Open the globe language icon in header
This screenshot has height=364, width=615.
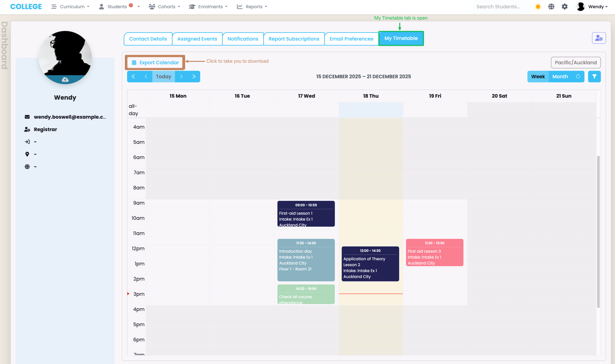pos(551,7)
